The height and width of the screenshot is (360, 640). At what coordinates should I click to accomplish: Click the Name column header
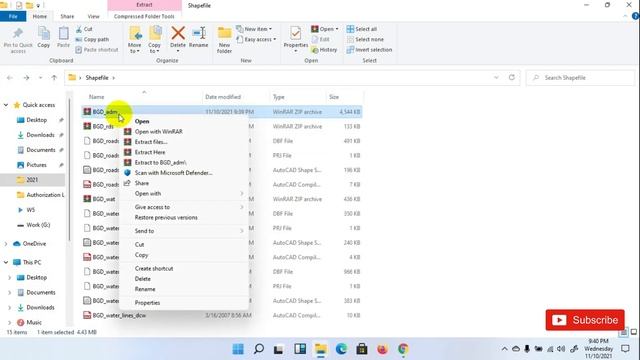pos(97,97)
